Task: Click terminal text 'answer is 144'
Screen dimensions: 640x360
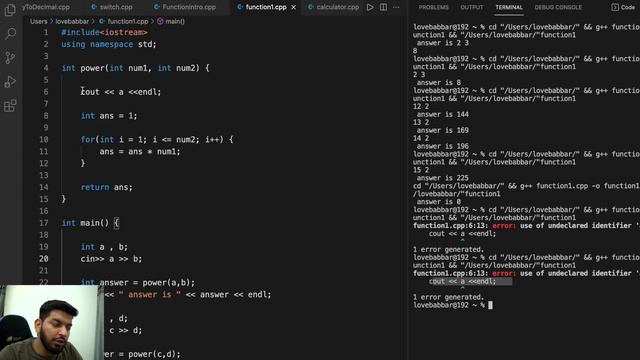Action: pyautogui.click(x=442, y=114)
